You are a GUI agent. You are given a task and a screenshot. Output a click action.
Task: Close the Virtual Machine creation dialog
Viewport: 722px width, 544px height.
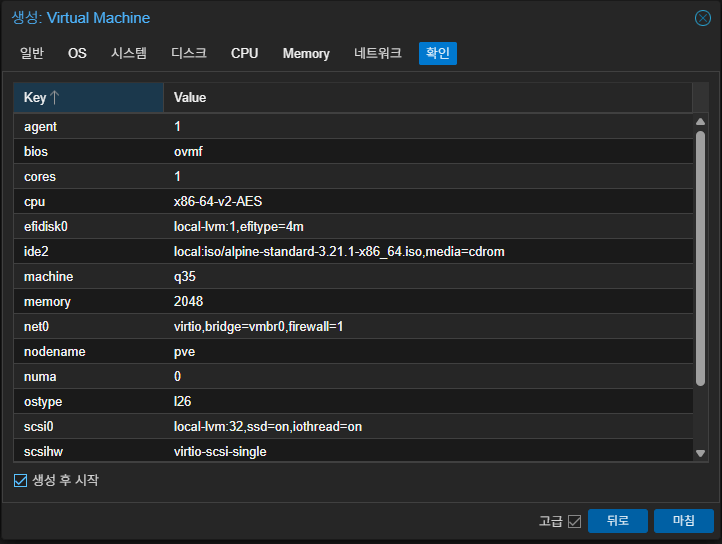click(703, 18)
